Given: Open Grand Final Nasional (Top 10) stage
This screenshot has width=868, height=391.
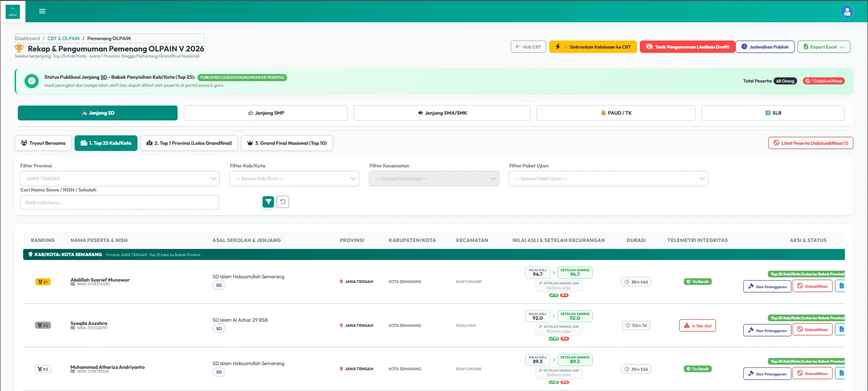Looking at the screenshot, I should click(287, 143).
